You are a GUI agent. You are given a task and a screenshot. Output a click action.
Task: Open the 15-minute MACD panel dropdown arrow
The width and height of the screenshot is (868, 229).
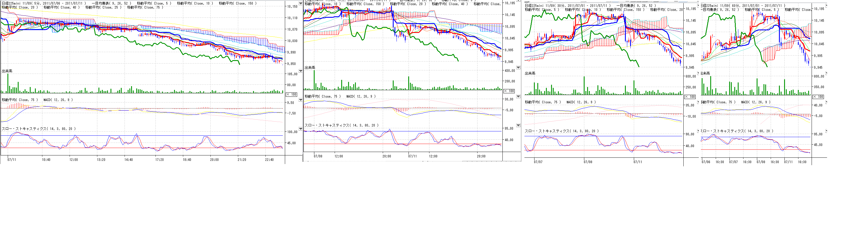pos(518,97)
